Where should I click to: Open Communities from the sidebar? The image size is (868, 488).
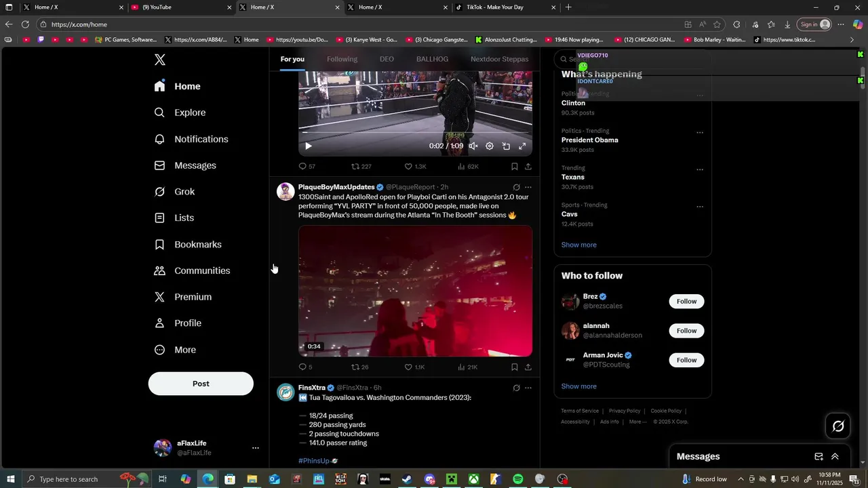coord(192,270)
